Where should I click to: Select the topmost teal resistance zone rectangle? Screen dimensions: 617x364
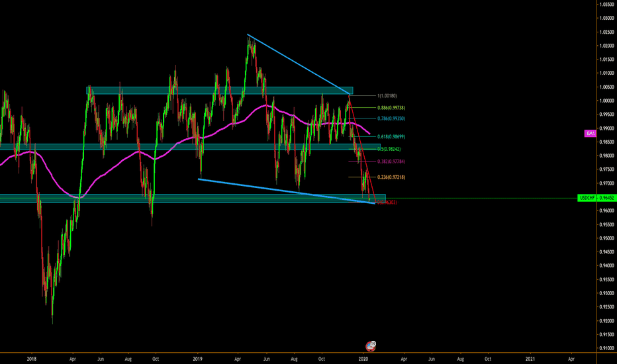(218, 91)
